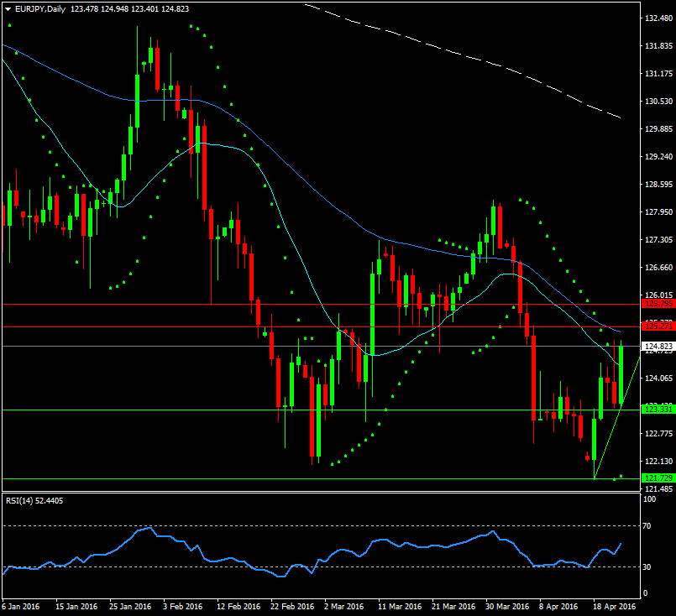Click the 70 level on RSI scale

(647, 525)
